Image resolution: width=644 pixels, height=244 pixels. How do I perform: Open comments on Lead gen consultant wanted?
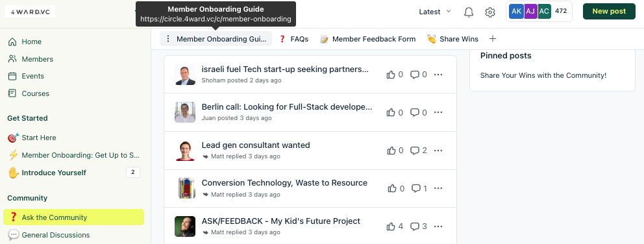[415, 151]
